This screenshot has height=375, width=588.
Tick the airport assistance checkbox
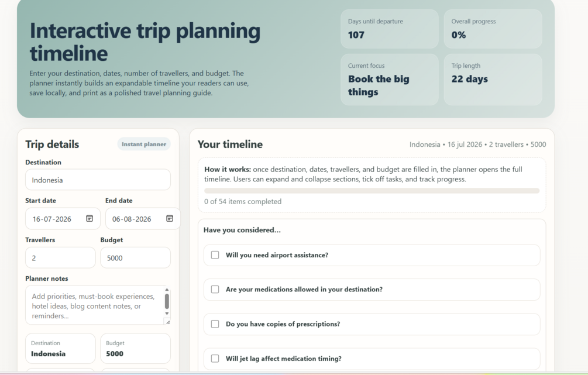click(215, 255)
